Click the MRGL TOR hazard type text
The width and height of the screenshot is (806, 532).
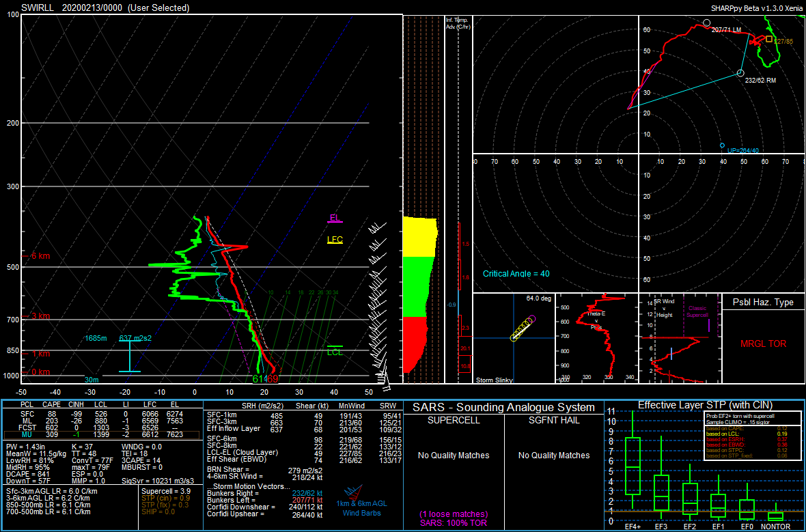tap(764, 344)
